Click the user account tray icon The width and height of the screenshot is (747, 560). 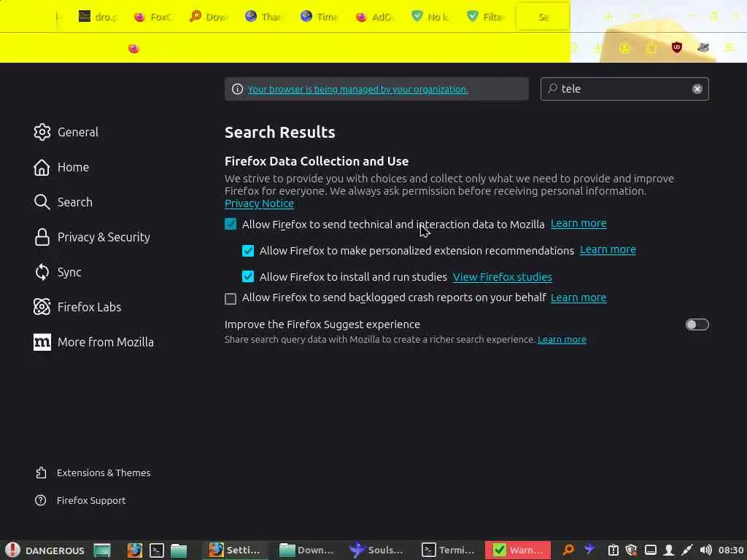pos(669,550)
